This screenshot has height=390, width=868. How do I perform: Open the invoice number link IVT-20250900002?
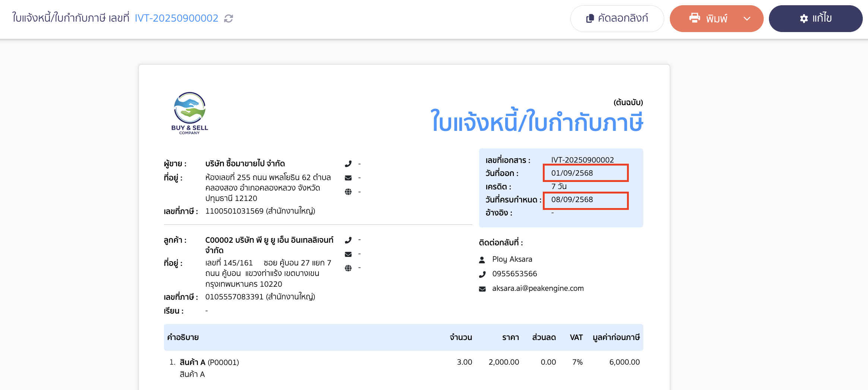[x=177, y=18]
